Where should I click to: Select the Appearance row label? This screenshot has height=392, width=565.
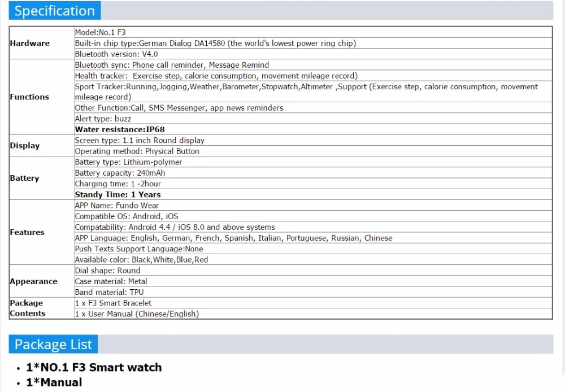click(33, 281)
